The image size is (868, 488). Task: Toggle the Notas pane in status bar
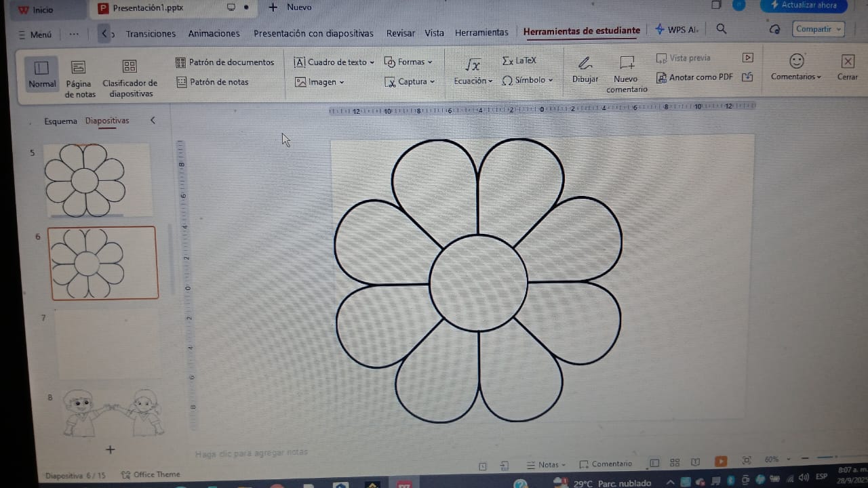point(546,465)
